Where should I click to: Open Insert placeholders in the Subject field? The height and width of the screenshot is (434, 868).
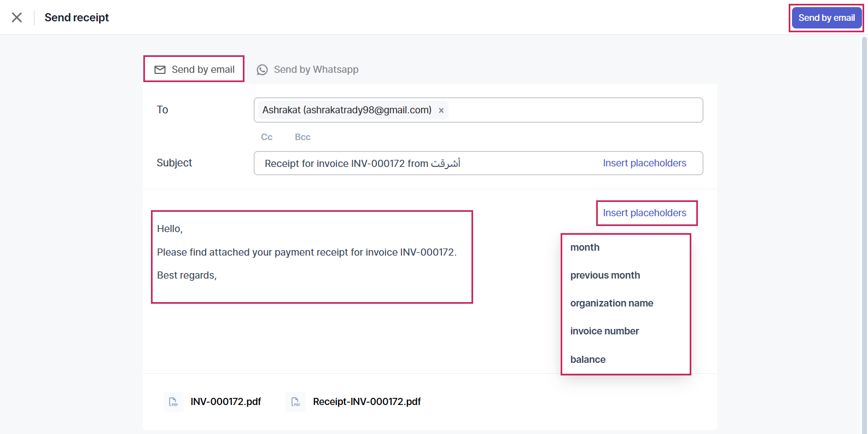pos(644,163)
